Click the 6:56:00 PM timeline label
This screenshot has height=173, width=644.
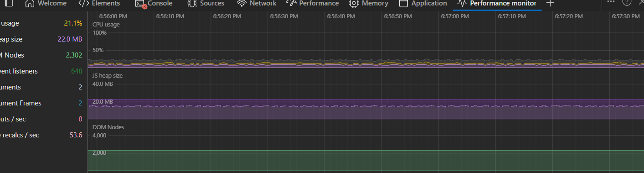click(113, 16)
